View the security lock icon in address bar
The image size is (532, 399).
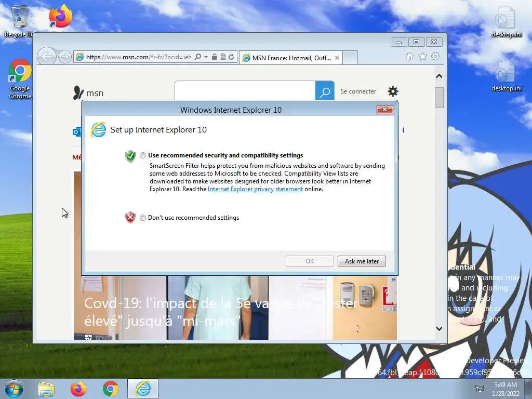click(215, 57)
